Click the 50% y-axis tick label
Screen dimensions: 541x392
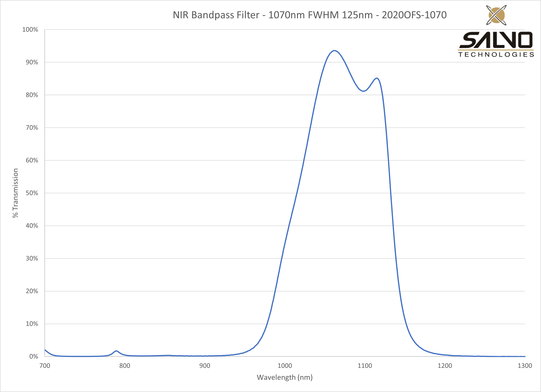tap(32, 193)
